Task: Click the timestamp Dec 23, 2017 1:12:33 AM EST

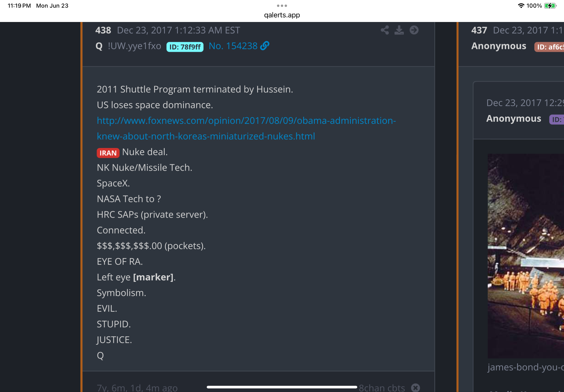Action: click(179, 30)
